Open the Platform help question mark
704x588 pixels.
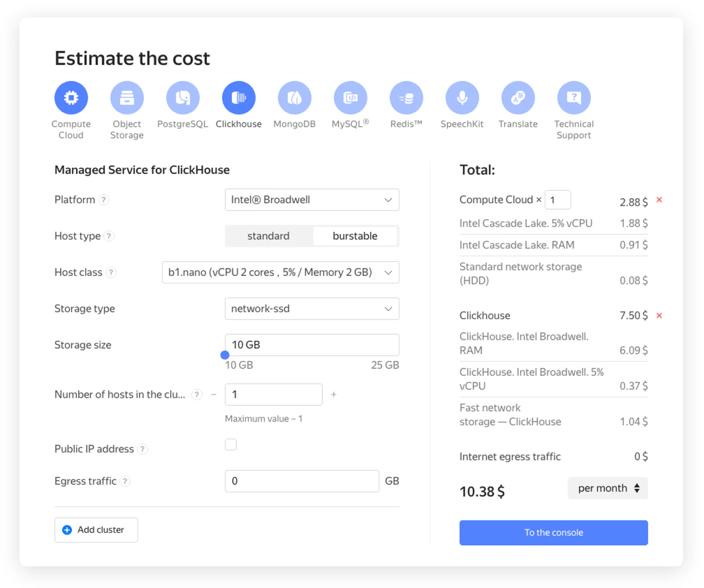(x=104, y=200)
